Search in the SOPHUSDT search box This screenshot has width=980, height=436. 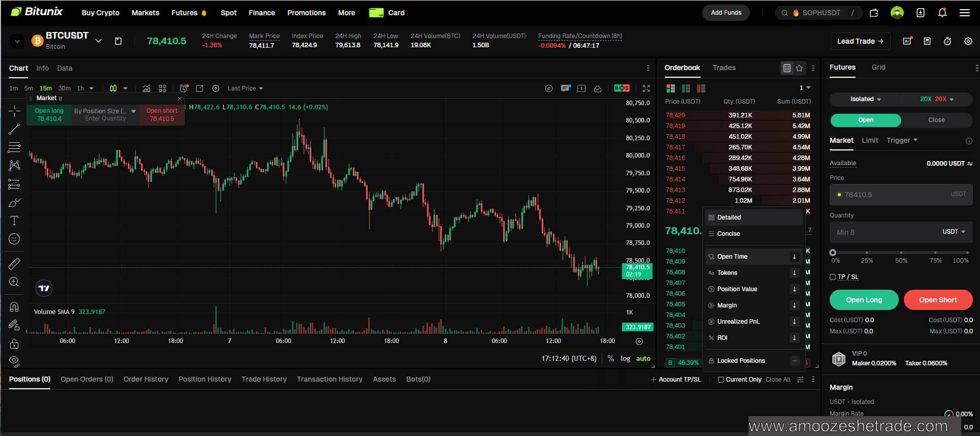[819, 13]
